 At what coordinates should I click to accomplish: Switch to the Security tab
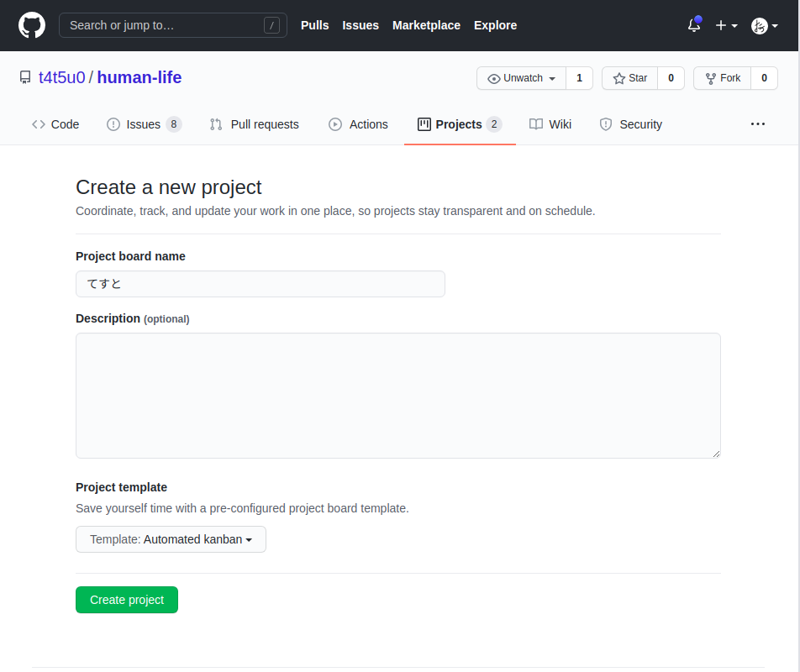[x=630, y=124]
